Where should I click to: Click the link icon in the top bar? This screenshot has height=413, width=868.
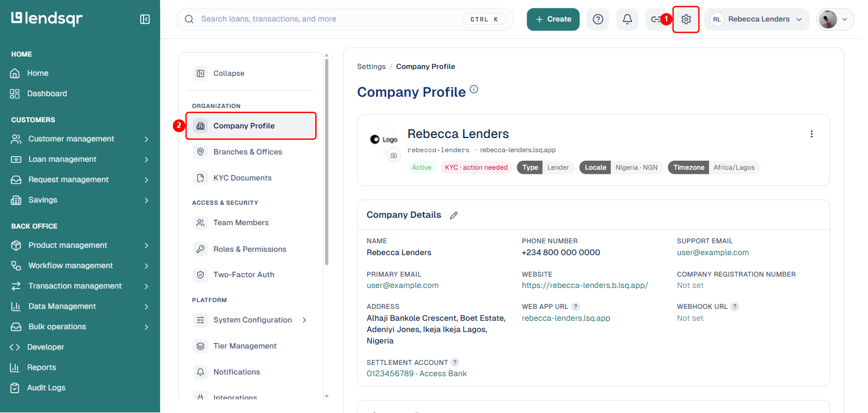(655, 19)
